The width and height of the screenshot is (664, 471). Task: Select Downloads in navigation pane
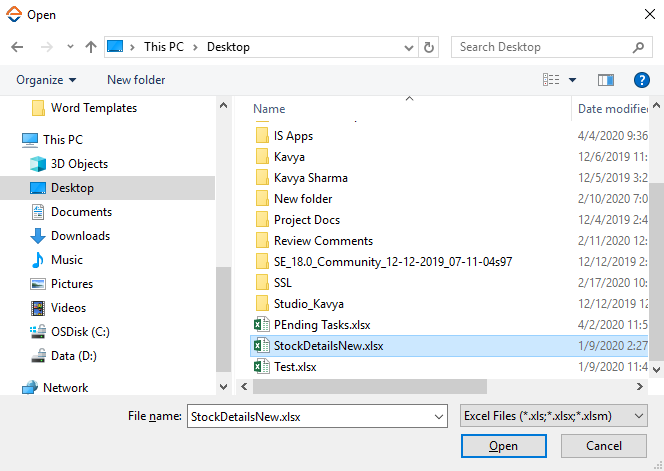pos(81,236)
